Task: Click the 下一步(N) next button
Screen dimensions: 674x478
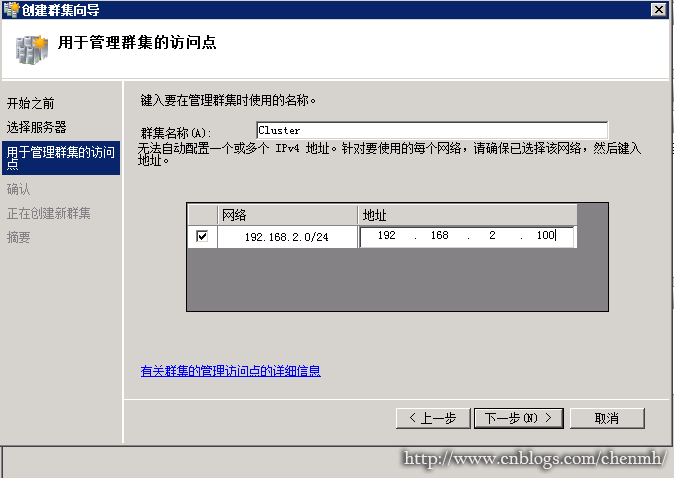Action: (518, 418)
